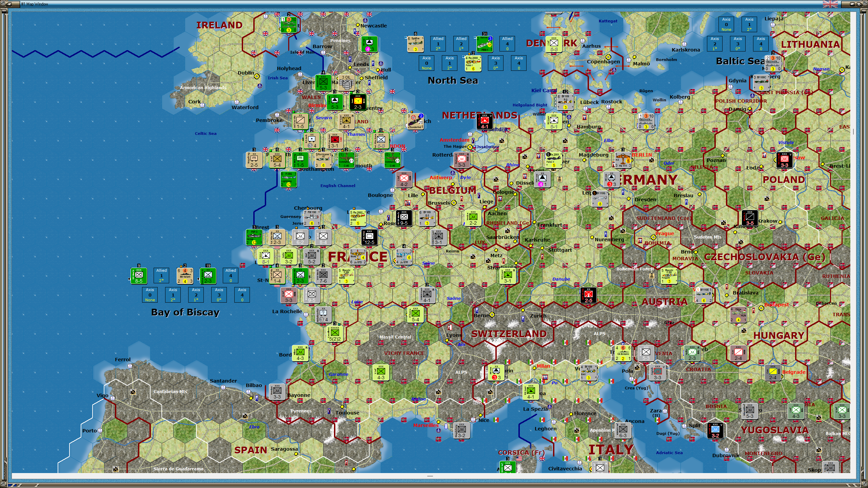Click the Axis 4 sea box in Baltic Sea
The height and width of the screenshot is (488, 868).
pos(761,44)
